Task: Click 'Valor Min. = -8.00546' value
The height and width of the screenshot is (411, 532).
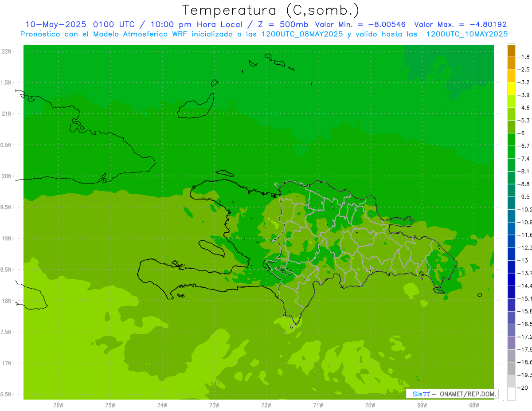Action: pyautogui.click(x=360, y=24)
